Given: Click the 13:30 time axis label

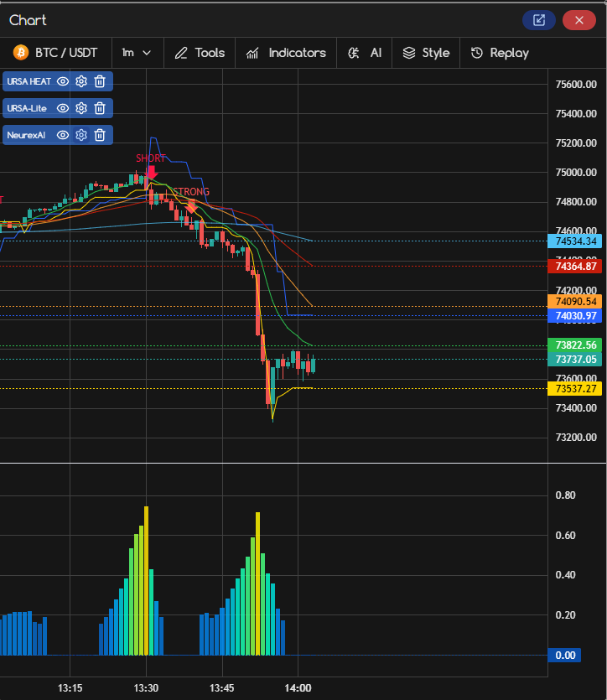Looking at the screenshot, I should pos(146,687).
